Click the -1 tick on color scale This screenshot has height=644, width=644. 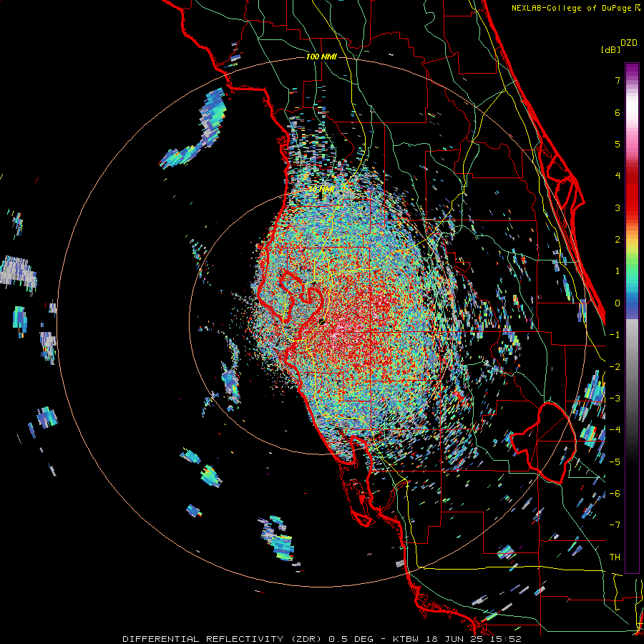(x=615, y=335)
